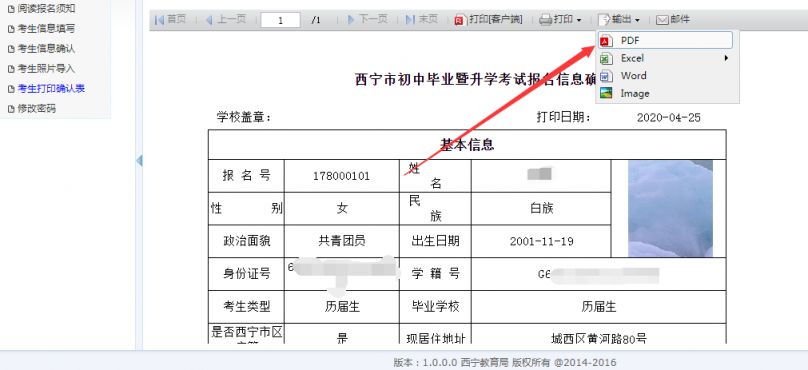Click the 共青团员 political status cell
Image resolution: width=808 pixels, height=370 pixels.
click(342, 241)
